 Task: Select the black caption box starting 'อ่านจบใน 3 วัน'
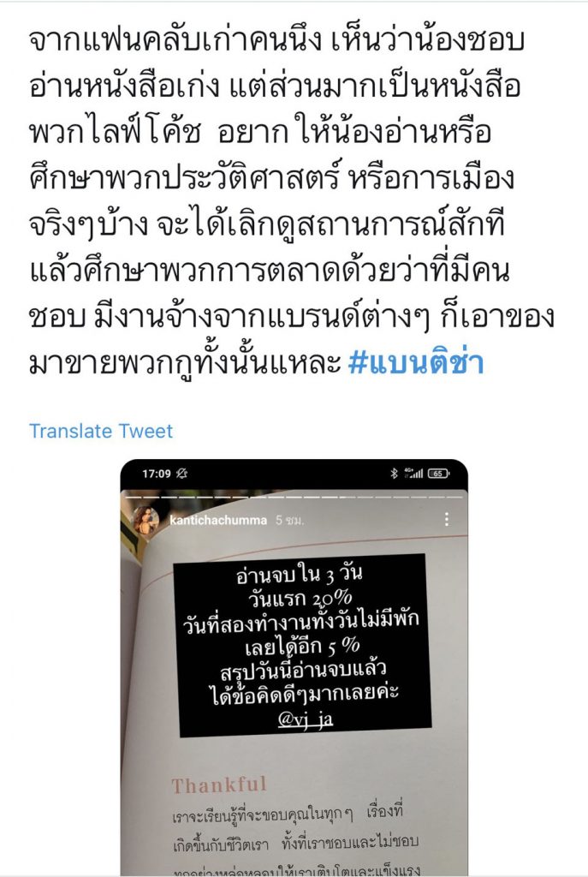click(302, 645)
